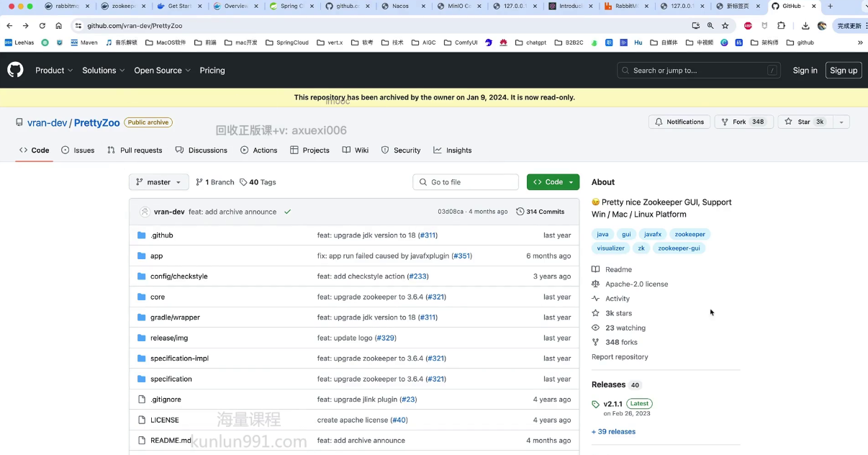Switch to the Actions tab
This screenshot has width=868, height=455.
pos(259,150)
